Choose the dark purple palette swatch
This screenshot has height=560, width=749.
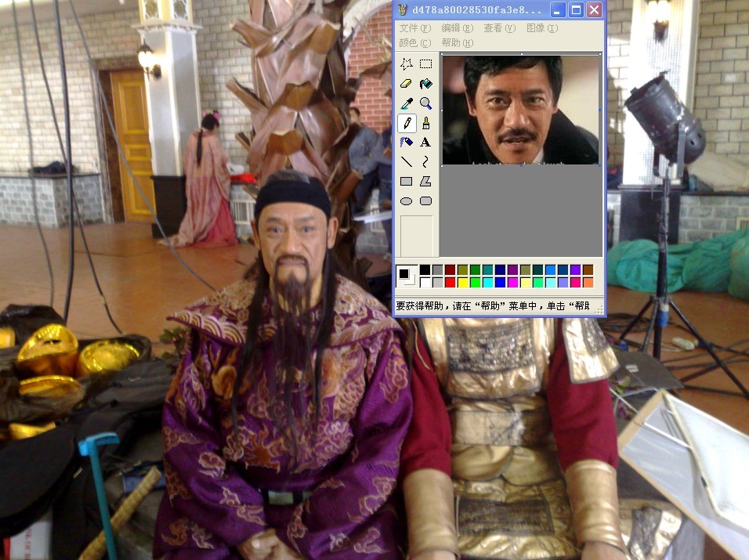click(512, 270)
